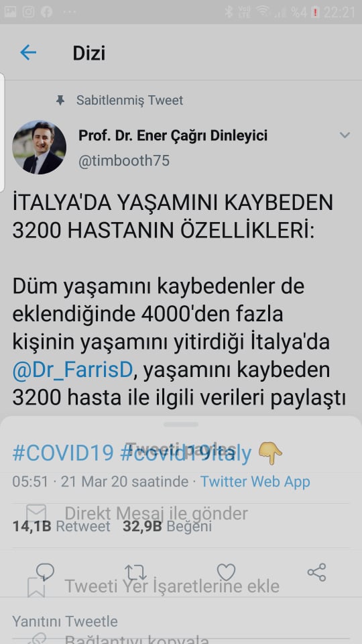View the 14,1B Retweet list
The width and height of the screenshot is (362, 644).
(61, 526)
